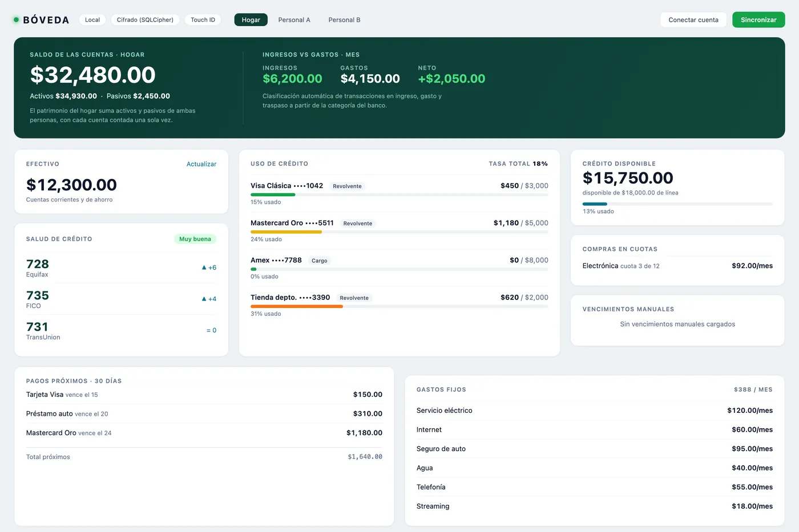Click the Ingresos $6,200.00 value

(x=292, y=79)
